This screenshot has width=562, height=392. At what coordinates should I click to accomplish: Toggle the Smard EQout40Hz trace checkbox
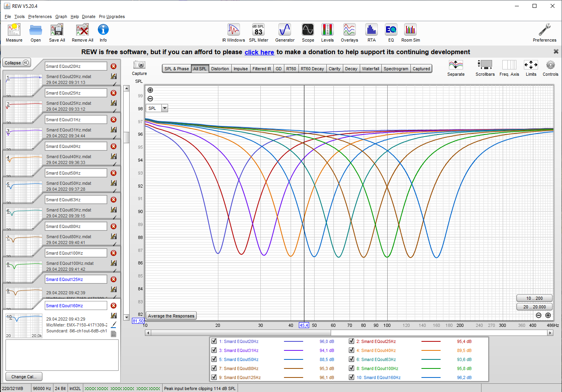click(x=351, y=350)
